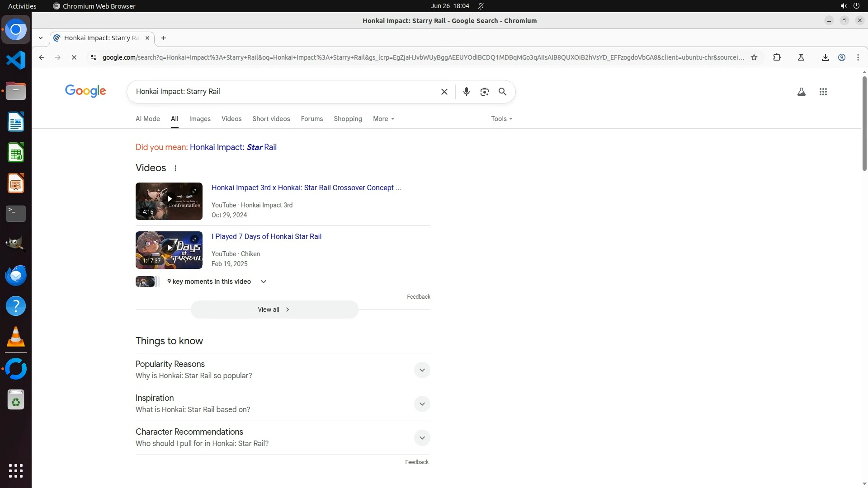
Task: Expand the Inspiration question chevron
Action: [x=422, y=404]
